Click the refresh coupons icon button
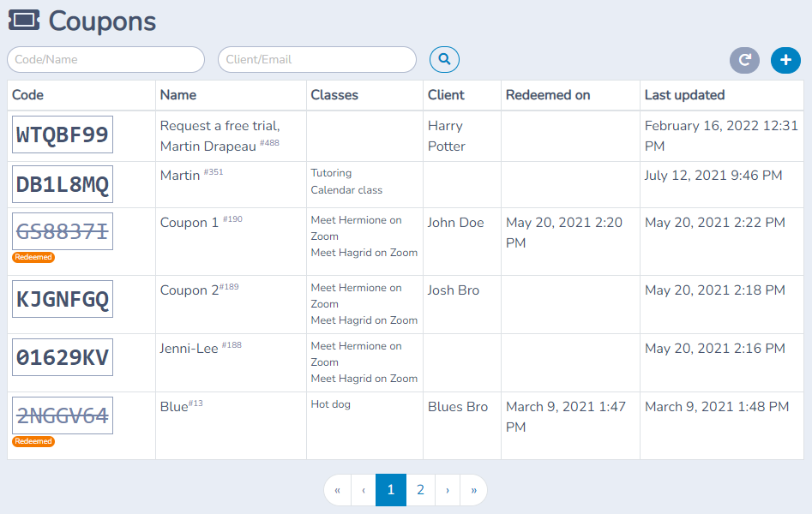Viewport: 812px width, 514px height. click(744, 60)
